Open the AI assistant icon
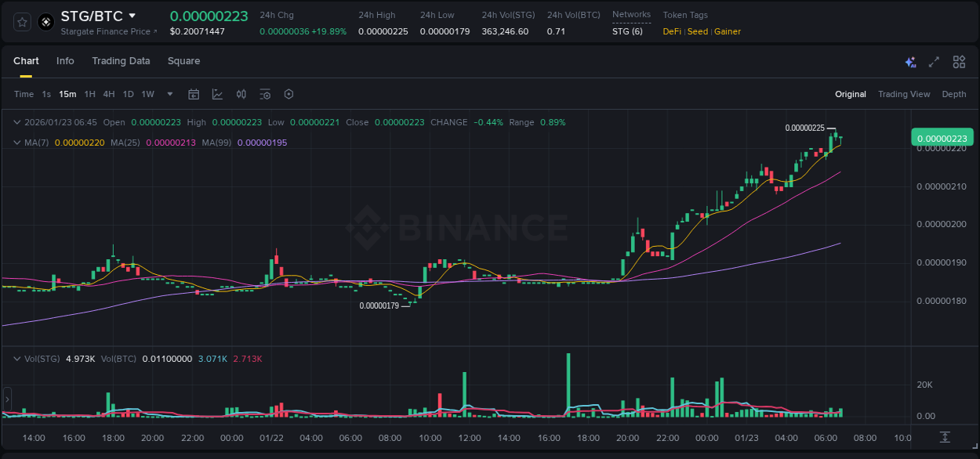Image resolution: width=980 pixels, height=459 pixels. click(x=910, y=62)
